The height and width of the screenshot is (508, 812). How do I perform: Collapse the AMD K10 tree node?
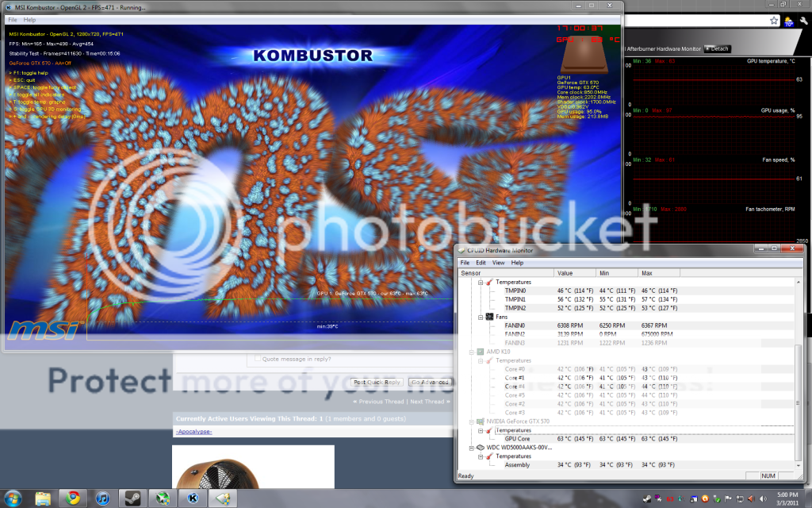tap(472, 352)
